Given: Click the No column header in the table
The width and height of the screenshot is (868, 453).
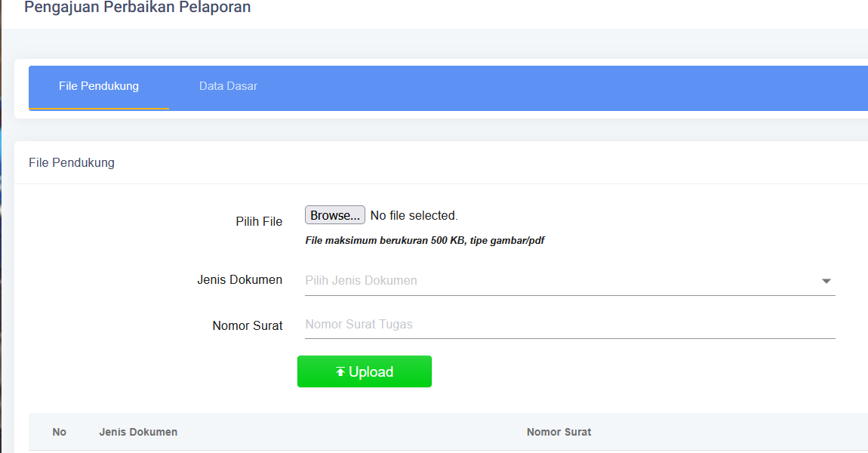Looking at the screenshot, I should pos(59,432).
